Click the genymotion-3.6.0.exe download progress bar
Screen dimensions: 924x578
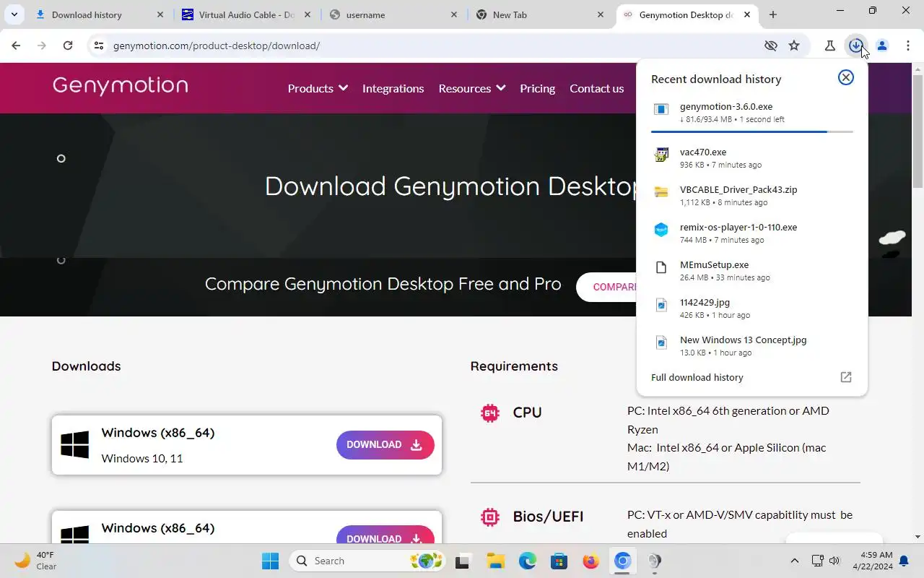point(751,131)
